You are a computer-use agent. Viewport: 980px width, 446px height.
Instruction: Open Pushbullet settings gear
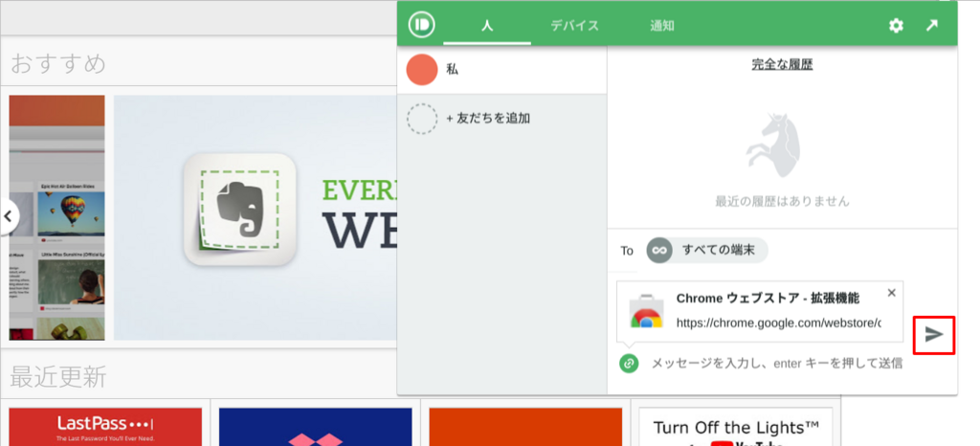[x=896, y=26]
